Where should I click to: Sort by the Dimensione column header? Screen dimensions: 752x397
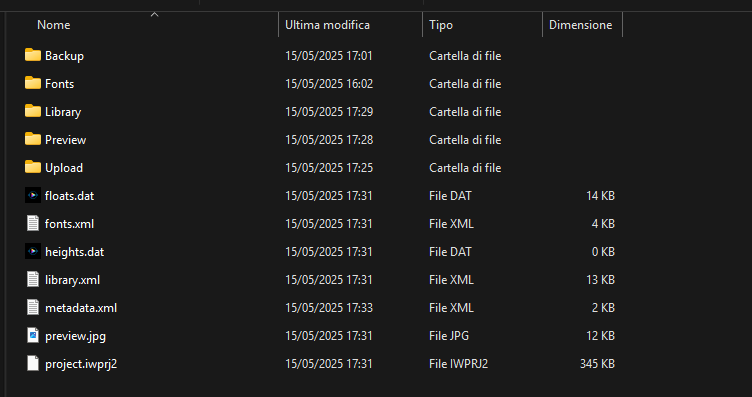click(580, 25)
